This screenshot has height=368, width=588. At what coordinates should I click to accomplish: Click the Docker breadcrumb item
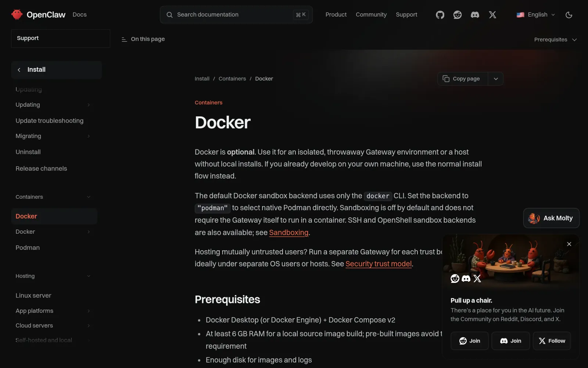[264, 79]
